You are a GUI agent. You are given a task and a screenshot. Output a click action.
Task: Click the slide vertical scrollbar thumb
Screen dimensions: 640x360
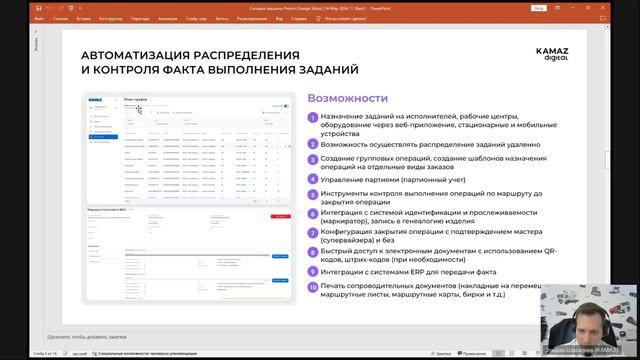tap(607, 160)
